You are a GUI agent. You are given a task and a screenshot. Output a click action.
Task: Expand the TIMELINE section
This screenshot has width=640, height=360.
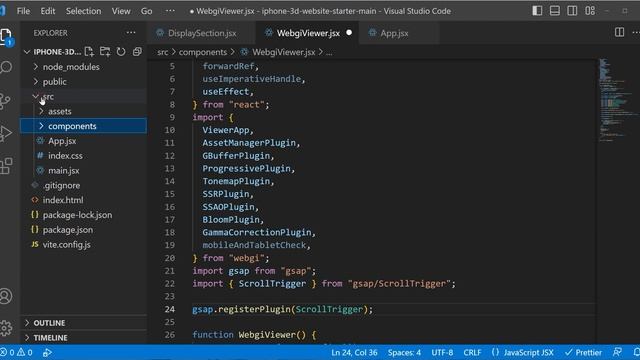click(x=84, y=338)
